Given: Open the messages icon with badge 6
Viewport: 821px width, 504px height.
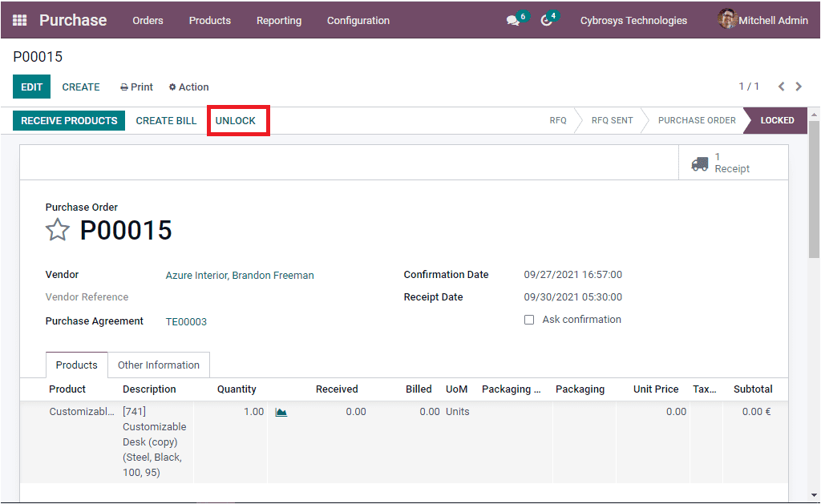Looking at the screenshot, I should 513,19.
